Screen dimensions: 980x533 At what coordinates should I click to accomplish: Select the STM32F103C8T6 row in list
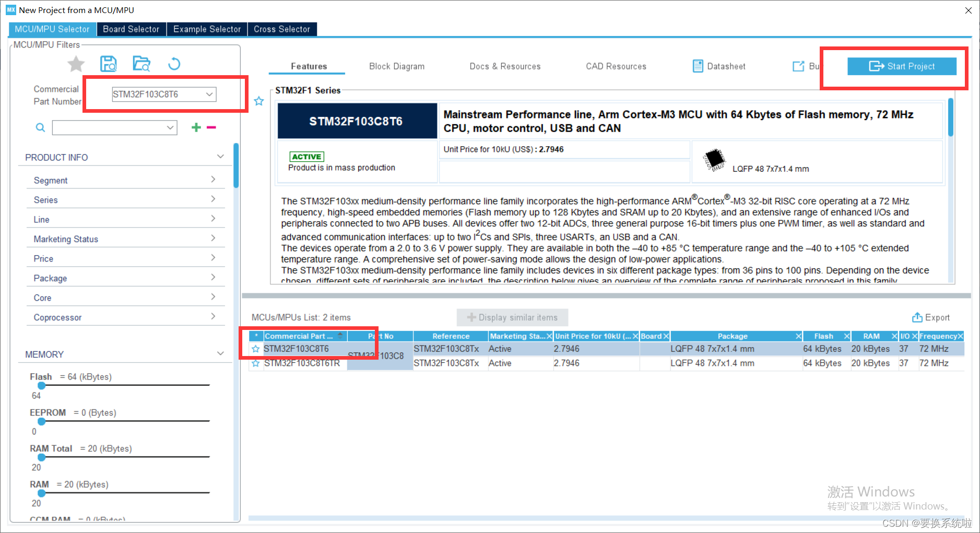(607, 349)
